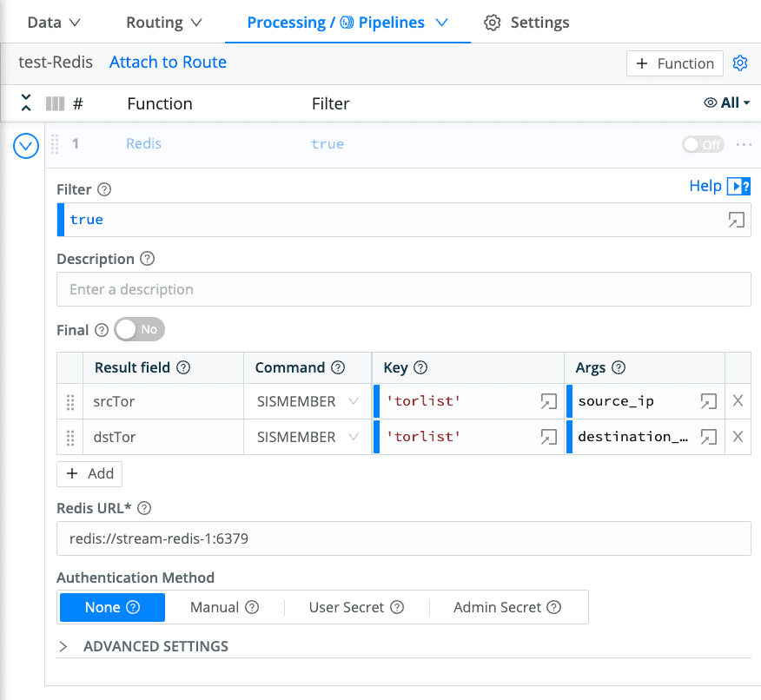The height and width of the screenshot is (700, 761).
Task: Open the Routing menu
Action: click(x=163, y=23)
